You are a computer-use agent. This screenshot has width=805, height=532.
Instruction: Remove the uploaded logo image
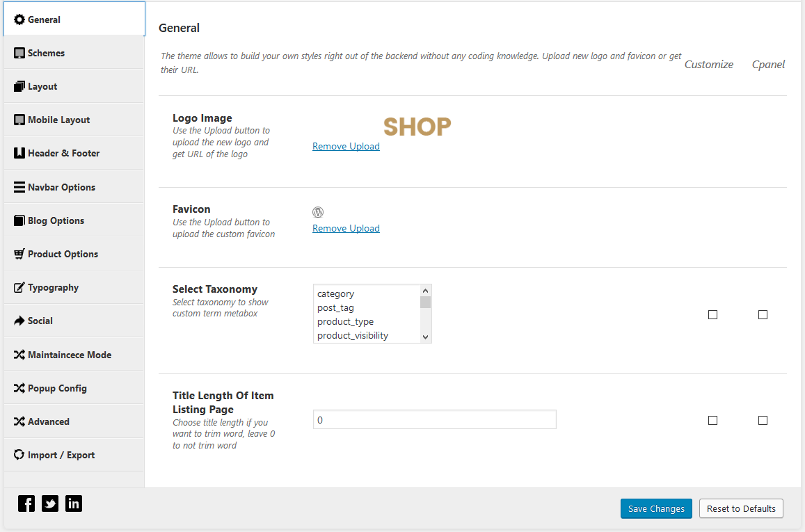pos(346,146)
